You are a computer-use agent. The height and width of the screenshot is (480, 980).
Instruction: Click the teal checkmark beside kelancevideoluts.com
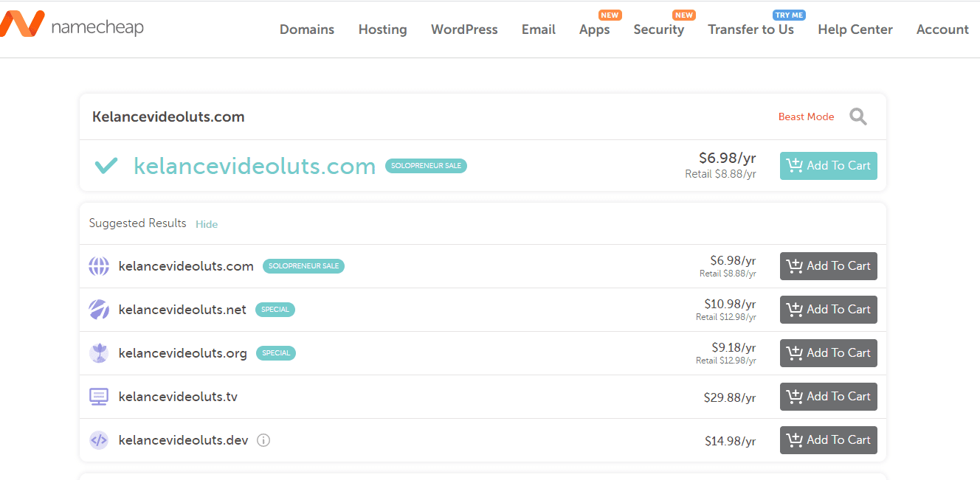106,166
